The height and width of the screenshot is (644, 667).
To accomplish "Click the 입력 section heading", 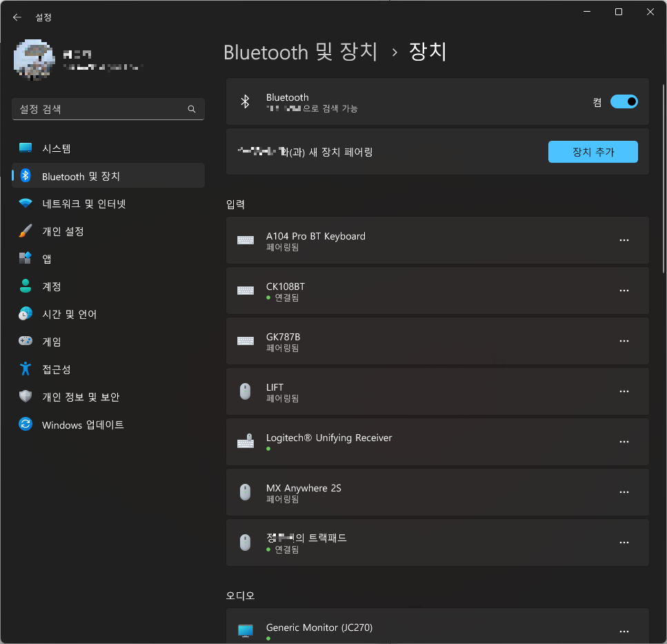I will pyautogui.click(x=235, y=204).
